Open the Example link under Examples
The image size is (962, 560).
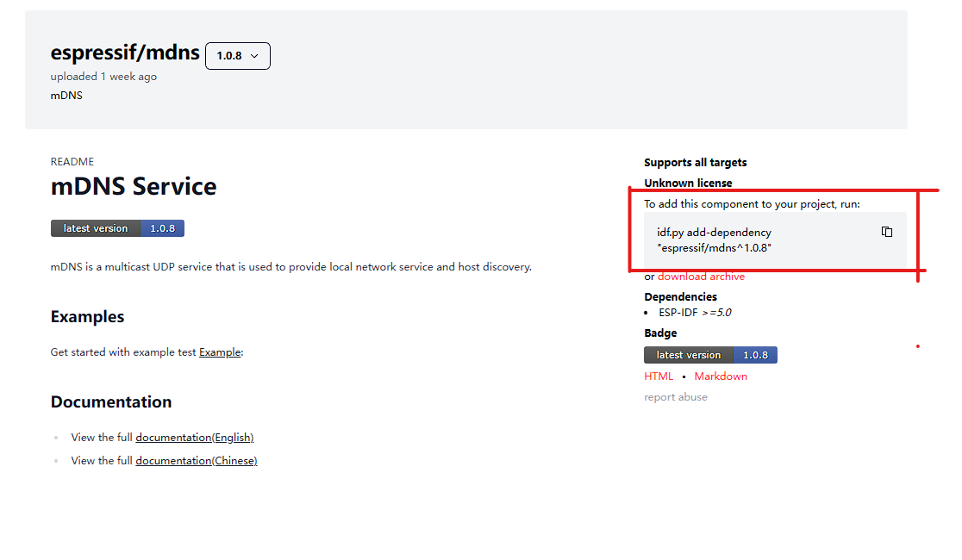point(220,352)
